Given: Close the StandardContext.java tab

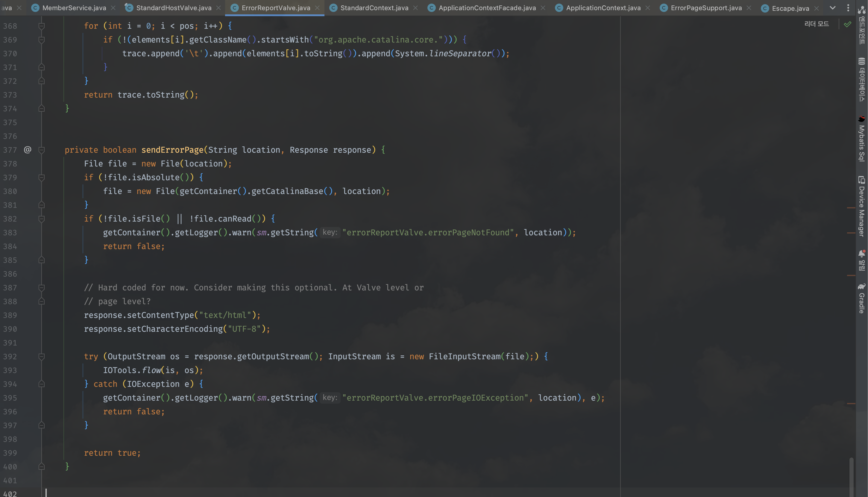Looking at the screenshot, I should tap(415, 8).
